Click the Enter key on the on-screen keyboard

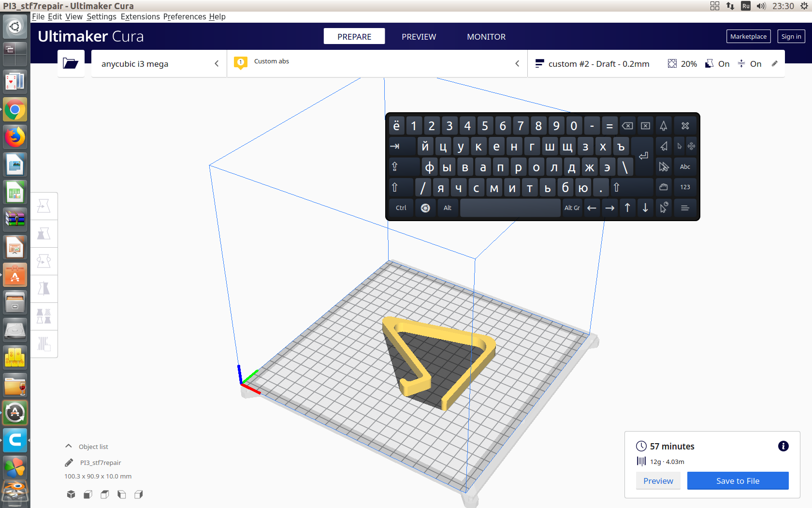coord(643,156)
